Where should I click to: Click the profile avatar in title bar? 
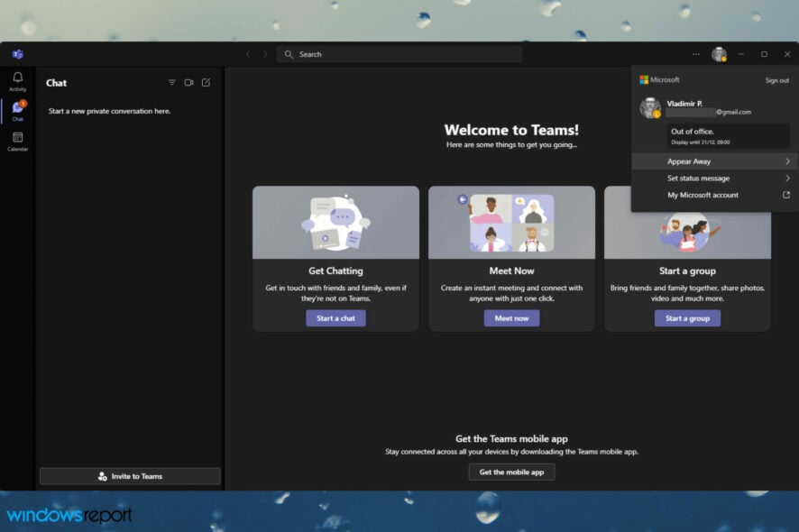tap(719, 54)
